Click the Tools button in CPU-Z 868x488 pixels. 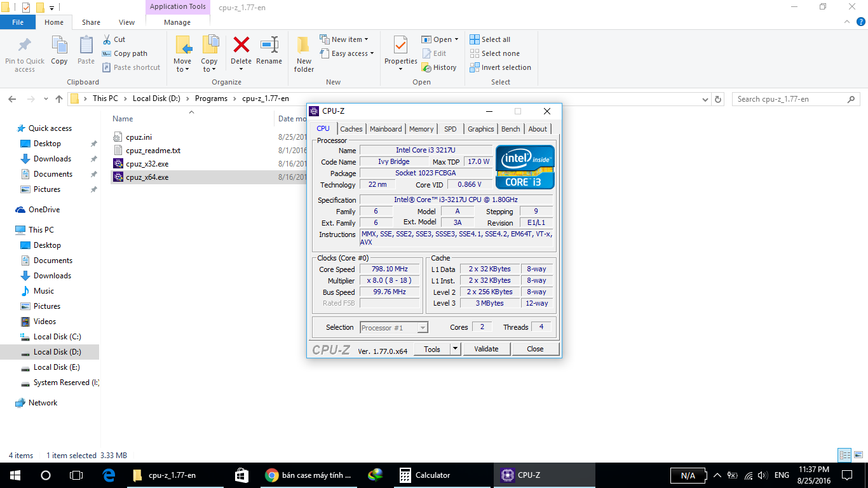coord(432,349)
